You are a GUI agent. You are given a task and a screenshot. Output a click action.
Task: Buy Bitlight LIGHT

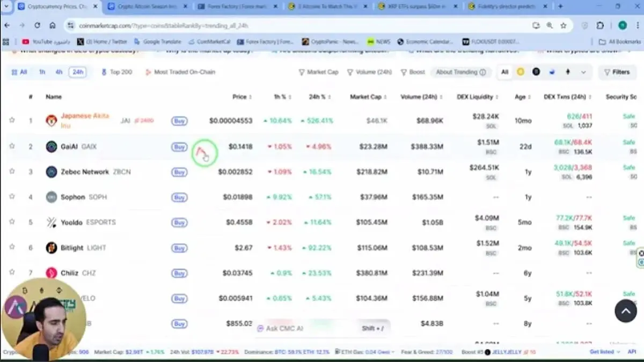pyautogui.click(x=179, y=248)
